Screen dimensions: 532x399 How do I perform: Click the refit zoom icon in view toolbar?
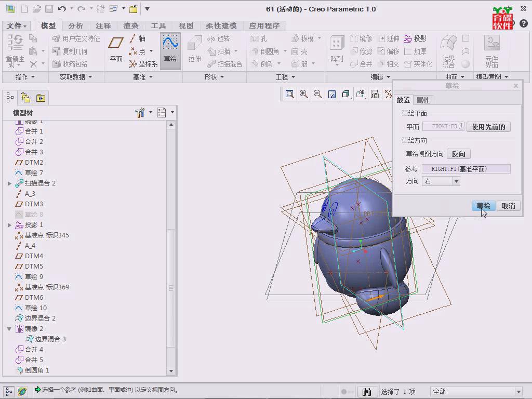[x=289, y=95]
